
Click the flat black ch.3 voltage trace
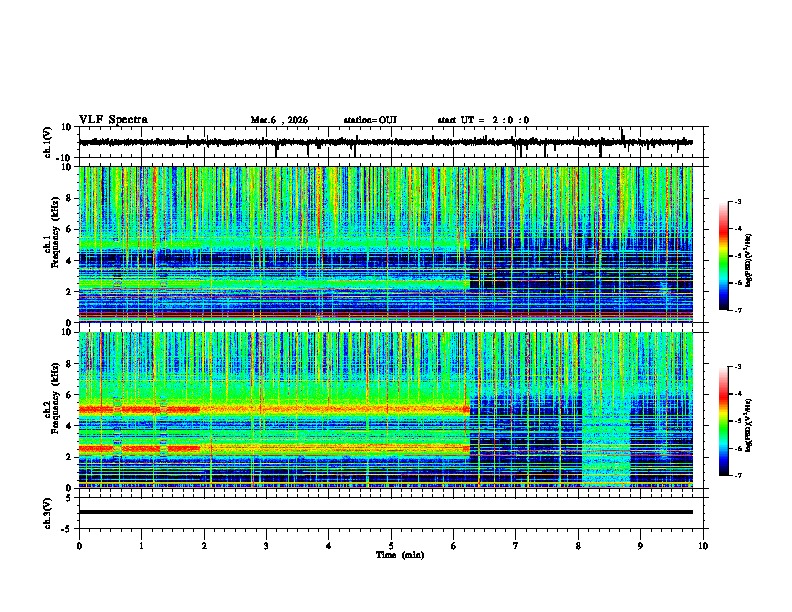coord(385,512)
